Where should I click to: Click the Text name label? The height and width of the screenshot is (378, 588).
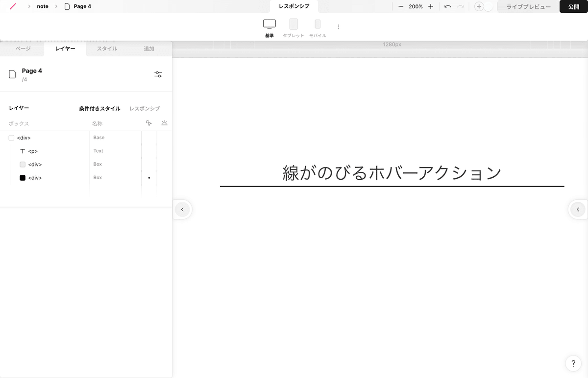point(98,151)
